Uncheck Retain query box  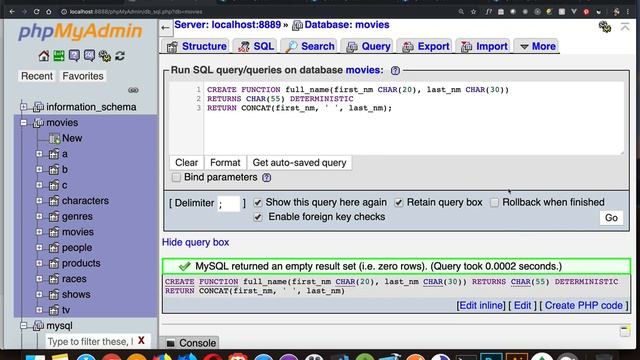point(398,202)
